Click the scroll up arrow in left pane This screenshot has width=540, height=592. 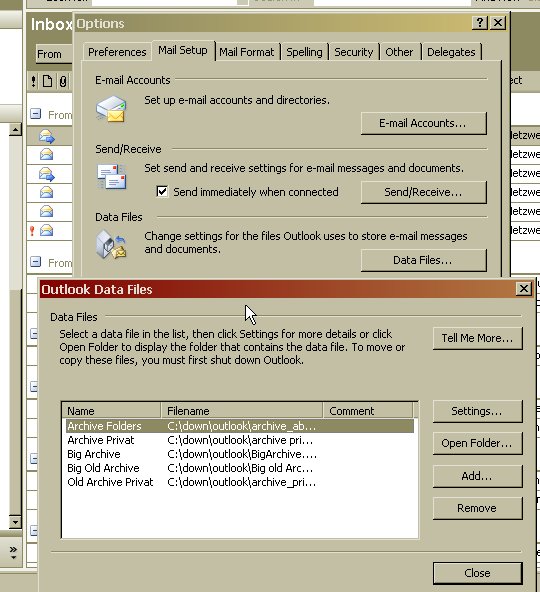click(15, 130)
